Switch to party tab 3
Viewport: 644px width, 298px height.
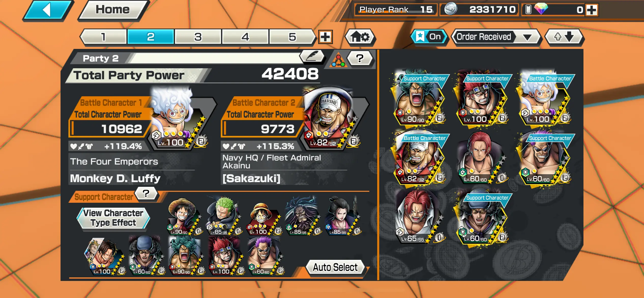click(x=198, y=37)
